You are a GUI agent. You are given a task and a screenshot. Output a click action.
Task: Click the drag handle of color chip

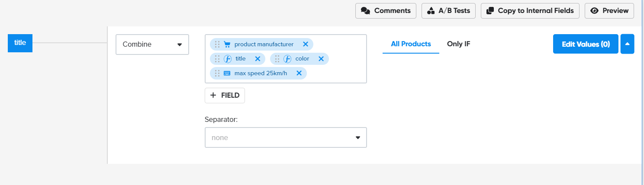(277, 59)
